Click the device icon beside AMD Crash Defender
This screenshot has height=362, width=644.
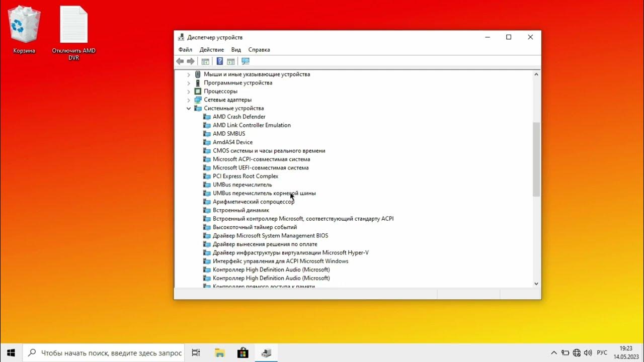coord(207,117)
